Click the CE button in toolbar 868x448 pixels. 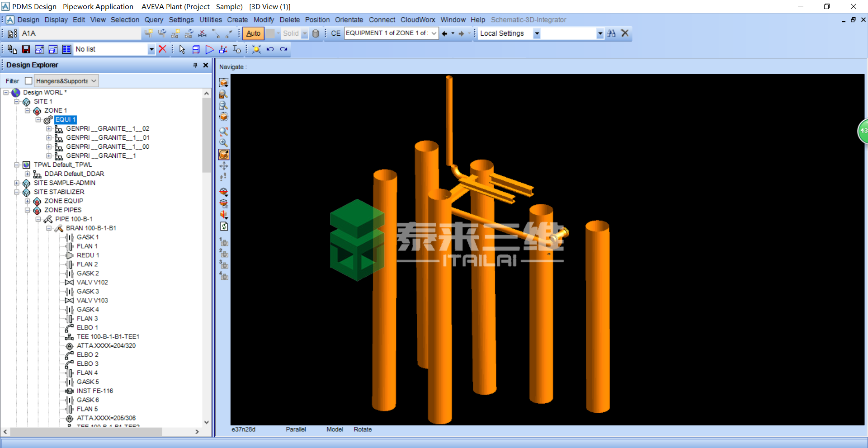[x=335, y=33]
